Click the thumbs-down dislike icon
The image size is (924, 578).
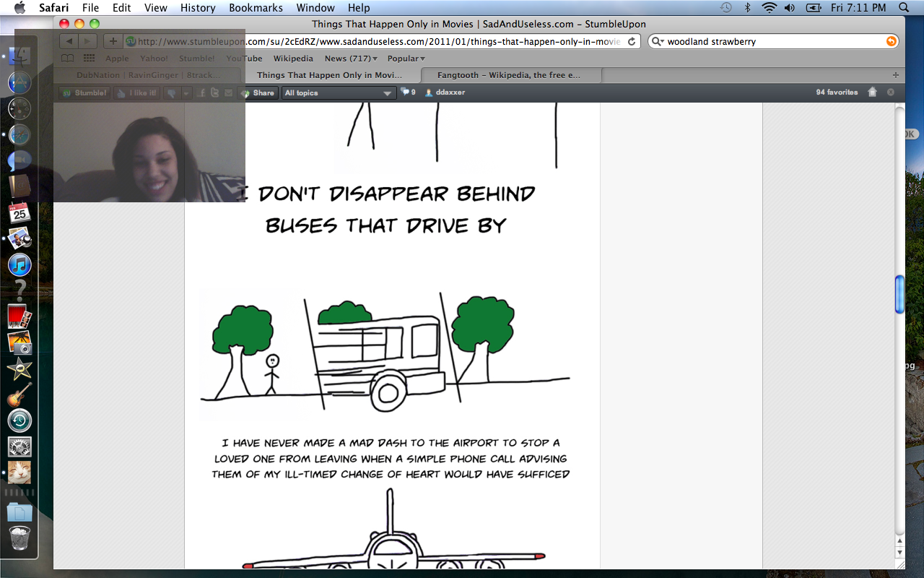point(171,92)
